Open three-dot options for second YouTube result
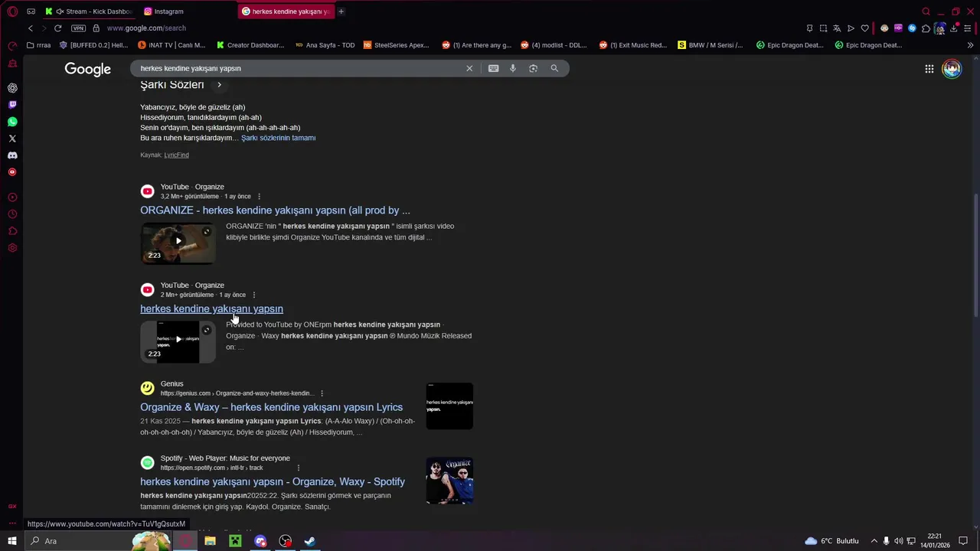This screenshot has width=980, height=551. [x=254, y=295]
